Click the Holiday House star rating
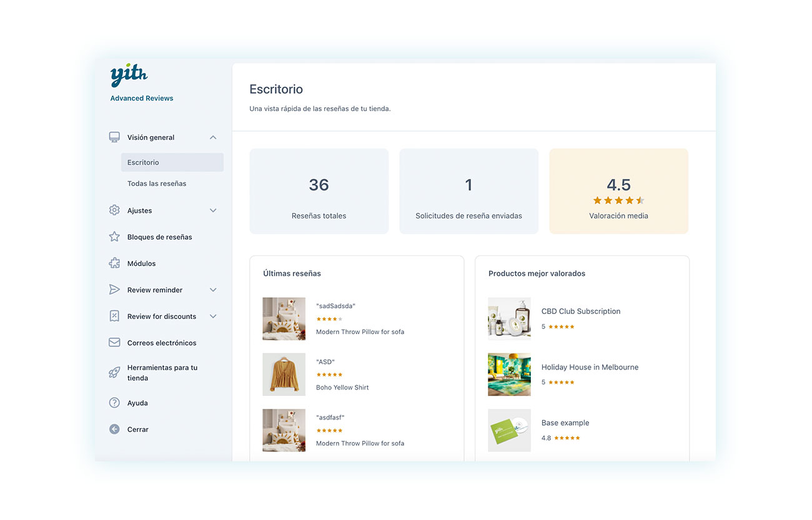This screenshot has height=520, width=812. 561,382
